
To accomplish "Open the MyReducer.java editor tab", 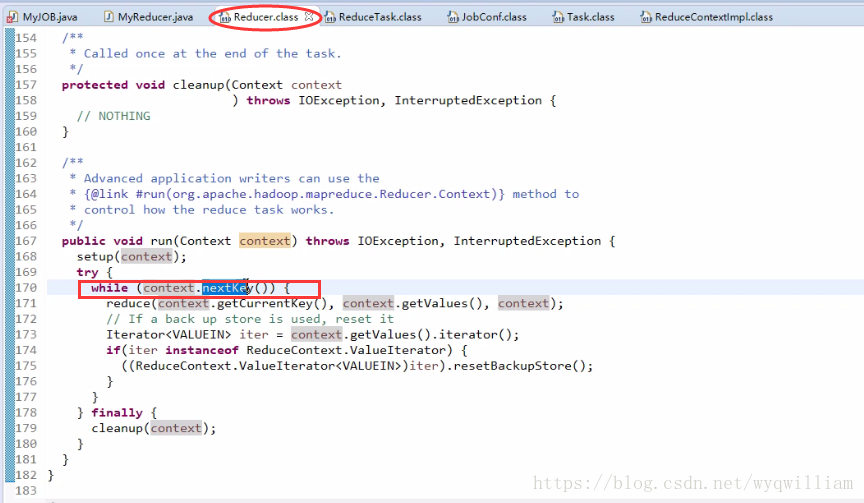I will pos(149,17).
